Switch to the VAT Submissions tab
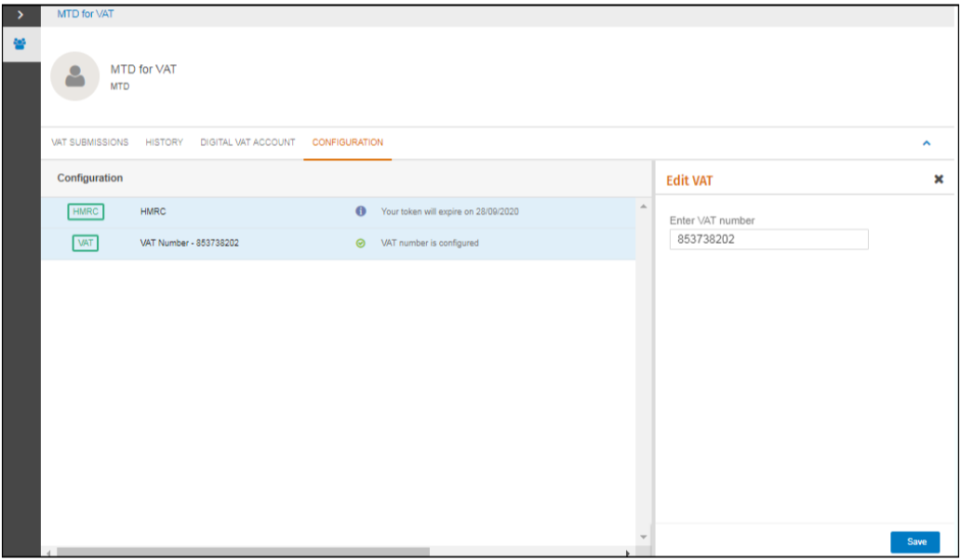The image size is (961, 560). [89, 142]
